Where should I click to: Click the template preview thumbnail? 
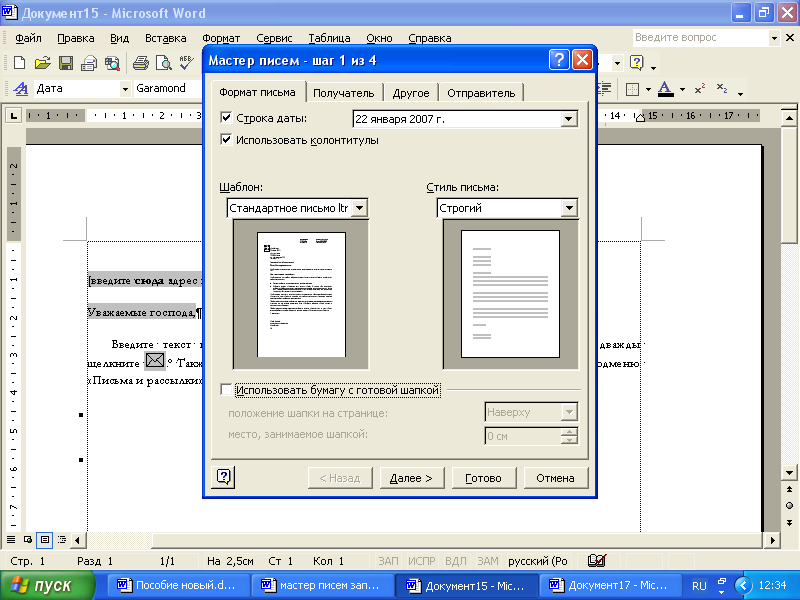pos(301,294)
